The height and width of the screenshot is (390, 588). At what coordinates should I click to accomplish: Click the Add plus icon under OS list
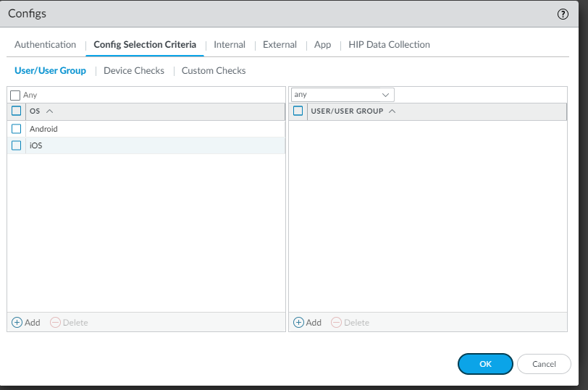coord(17,323)
